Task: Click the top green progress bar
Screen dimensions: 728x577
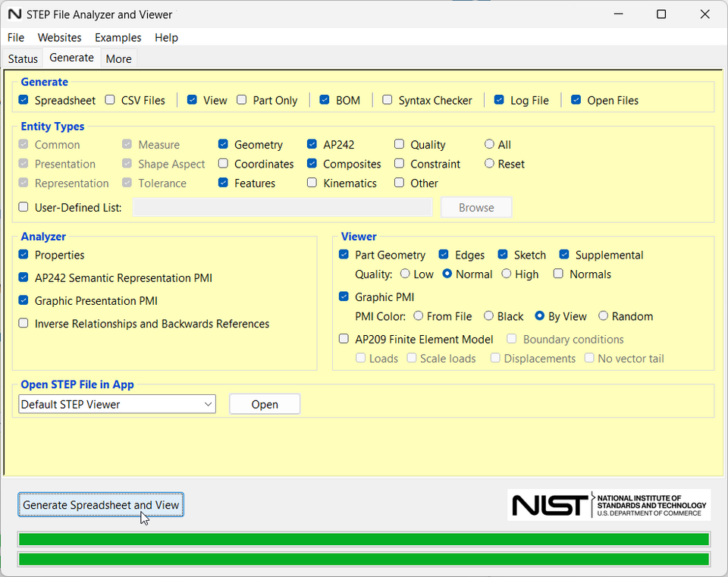Action: (x=364, y=538)
